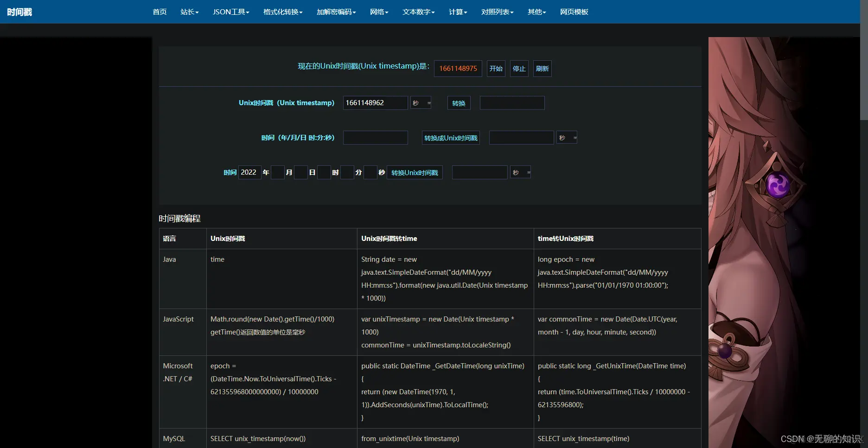Click the output field after 转换Unix时间戳 button
This screenshot has width=868, height=448.
(480, 172)
